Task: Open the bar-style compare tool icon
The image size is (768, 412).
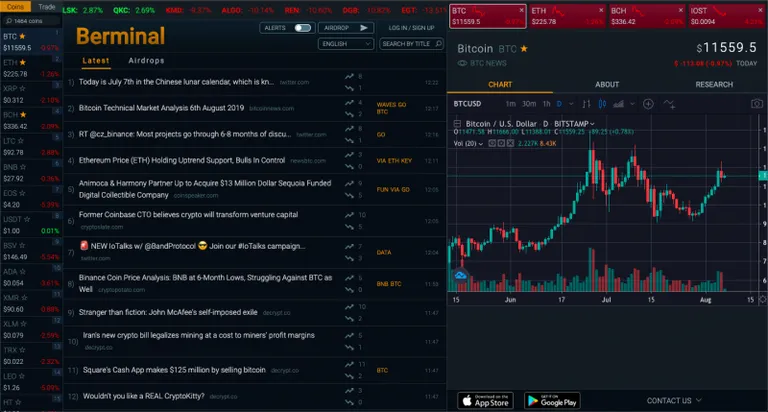Action: coord(586,104)
